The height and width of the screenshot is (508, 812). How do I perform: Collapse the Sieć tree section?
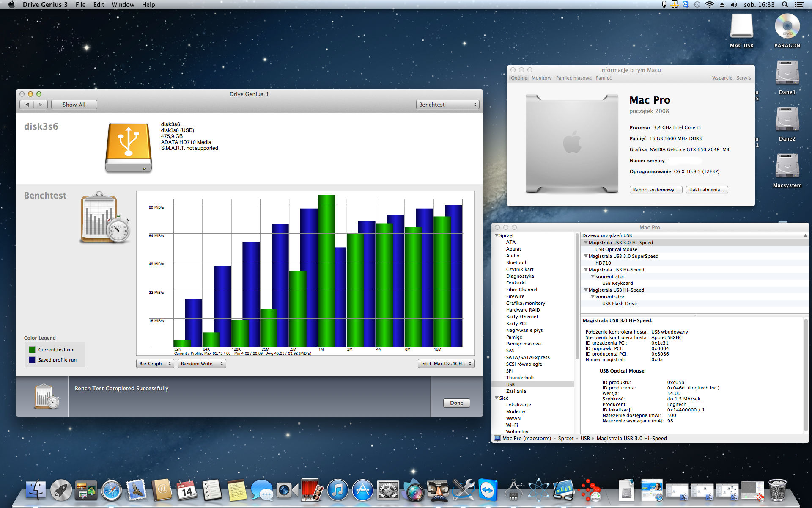[497, 398]
